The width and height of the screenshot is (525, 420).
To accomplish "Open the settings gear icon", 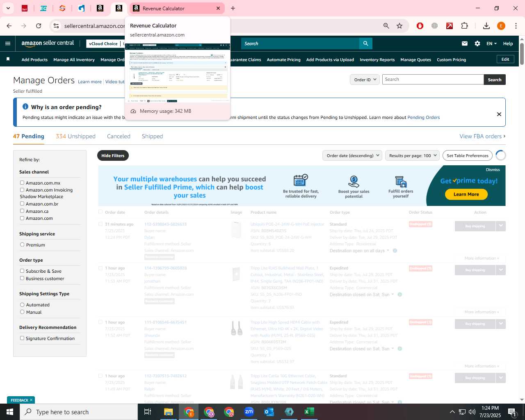I will 477,43.
